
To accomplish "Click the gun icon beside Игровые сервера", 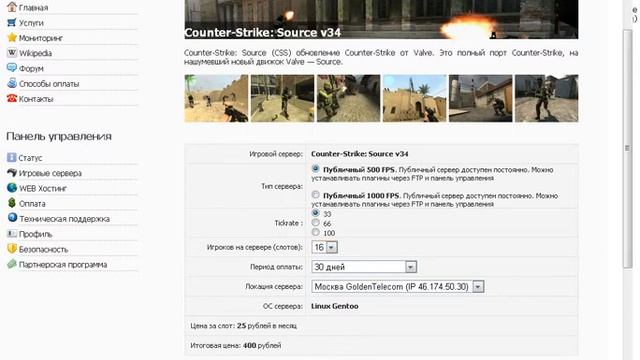I will coord(12,173).
